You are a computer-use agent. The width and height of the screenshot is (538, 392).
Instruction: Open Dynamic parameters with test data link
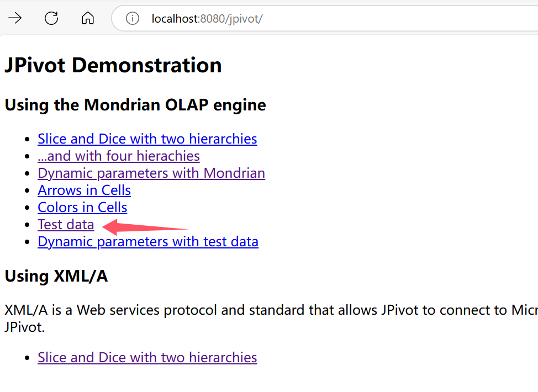pos(147,241)
